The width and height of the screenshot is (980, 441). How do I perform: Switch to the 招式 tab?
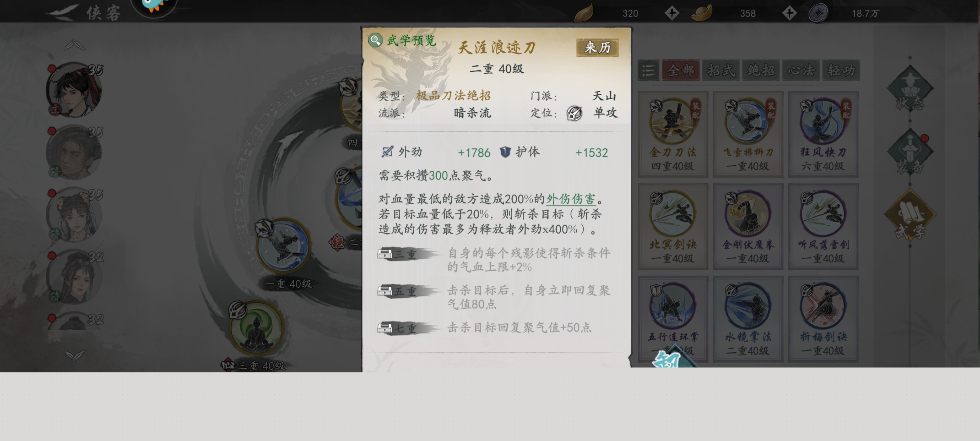(x=721, y=70)
